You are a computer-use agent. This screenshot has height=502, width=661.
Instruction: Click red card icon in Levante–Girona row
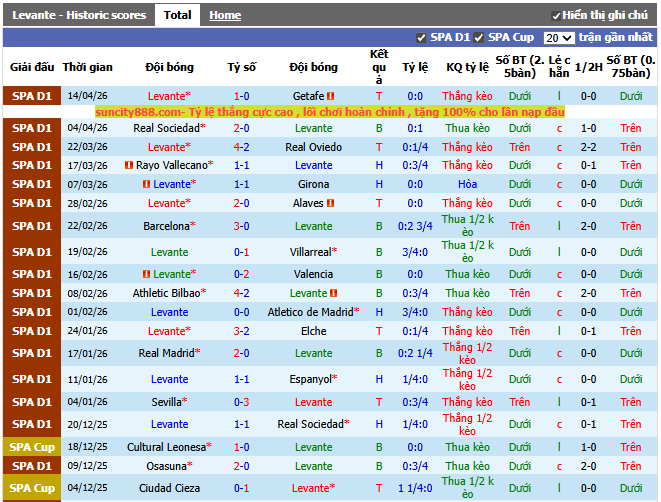tap(146, 185)
